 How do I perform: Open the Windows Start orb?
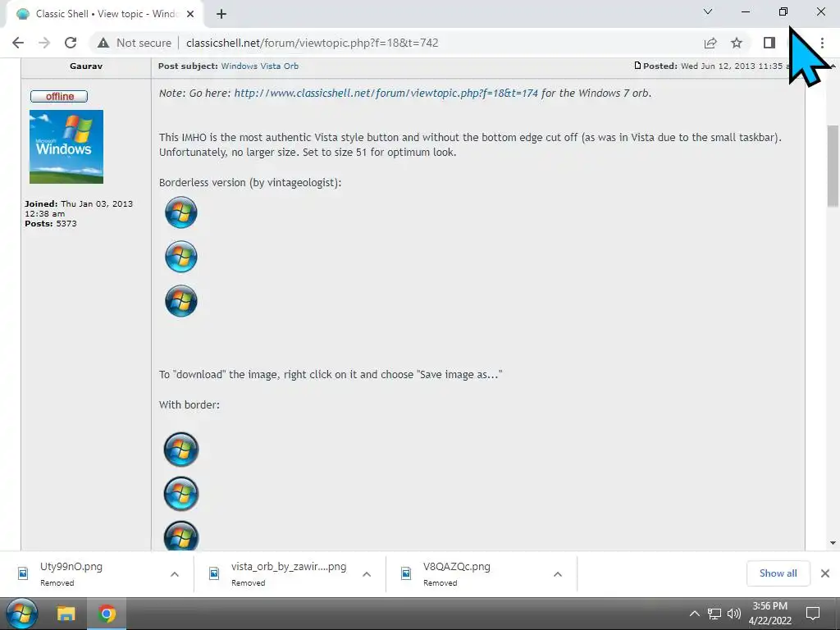coord(22,614)
